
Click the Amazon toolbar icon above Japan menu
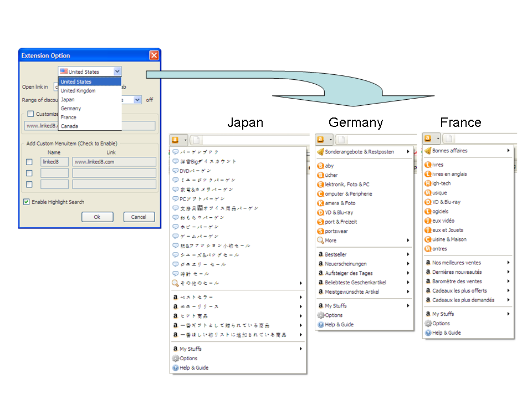(176, 140)
